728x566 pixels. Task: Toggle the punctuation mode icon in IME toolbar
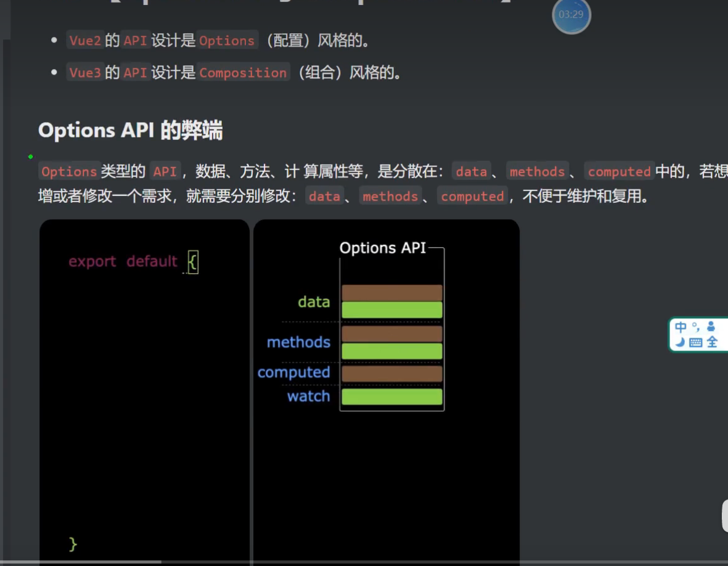tap(695, 327)
